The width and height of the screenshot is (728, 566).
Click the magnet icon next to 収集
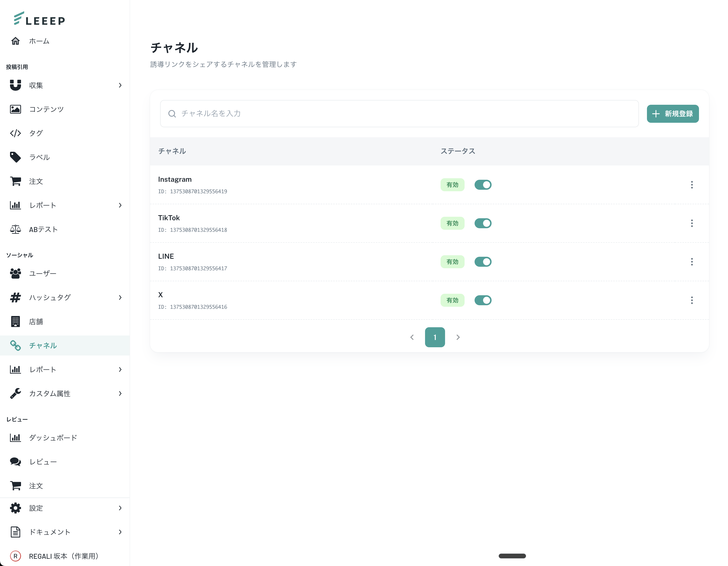(15, 85)
